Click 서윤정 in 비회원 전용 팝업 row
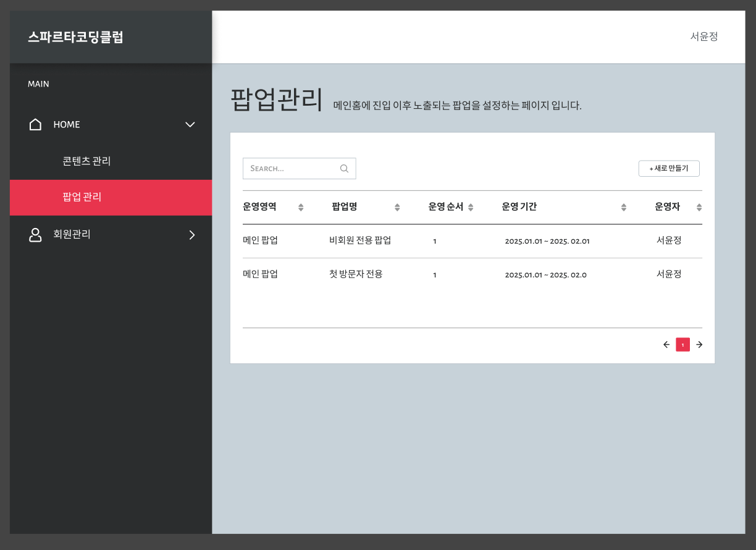Image resolution: width=756 pixels, height=550 pixels. pos(669,240)
